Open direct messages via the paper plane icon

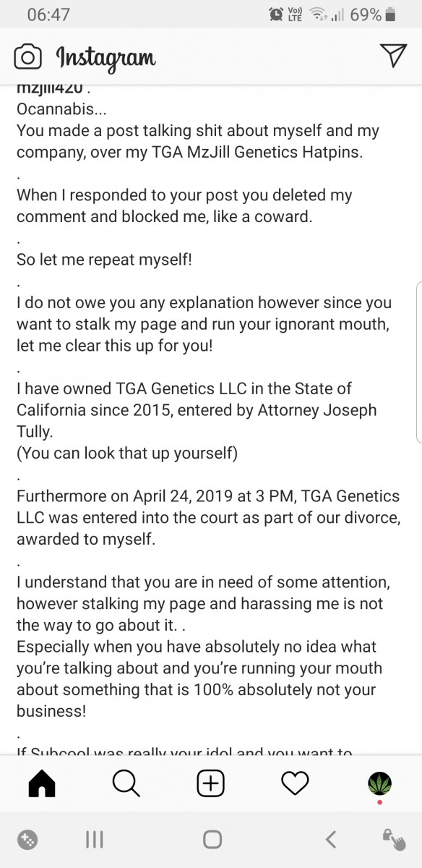(x=394, y=56)
